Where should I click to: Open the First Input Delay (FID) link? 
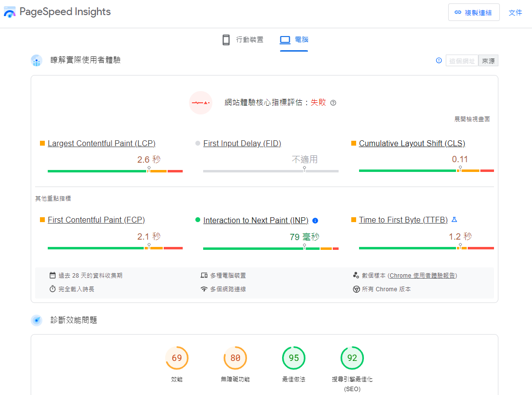(242, 143)
